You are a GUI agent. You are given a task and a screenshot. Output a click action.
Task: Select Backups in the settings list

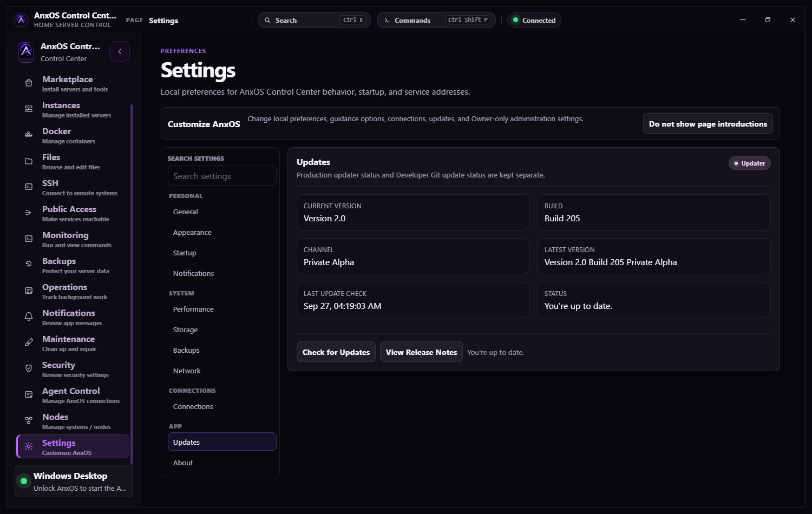click(x=222, y=351)
